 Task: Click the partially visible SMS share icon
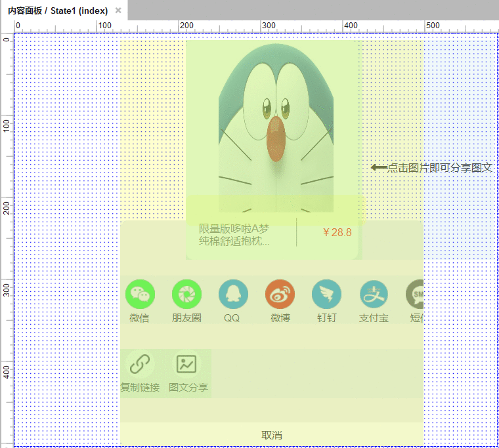(415, 294)
